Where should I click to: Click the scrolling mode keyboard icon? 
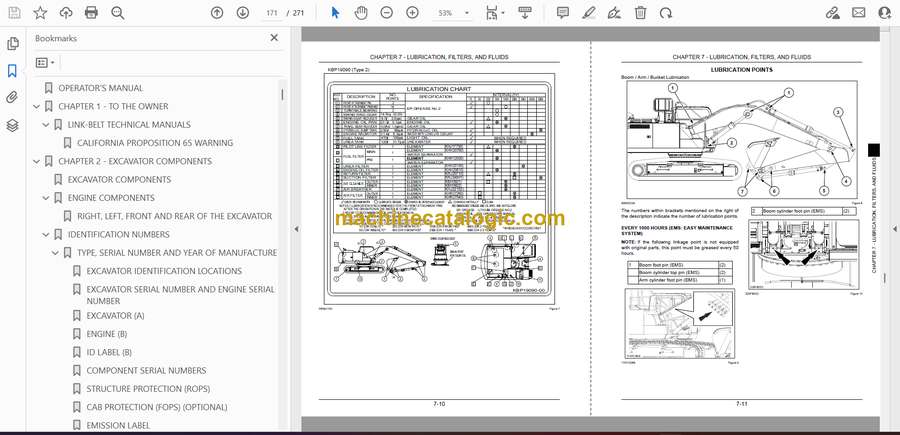524,13
